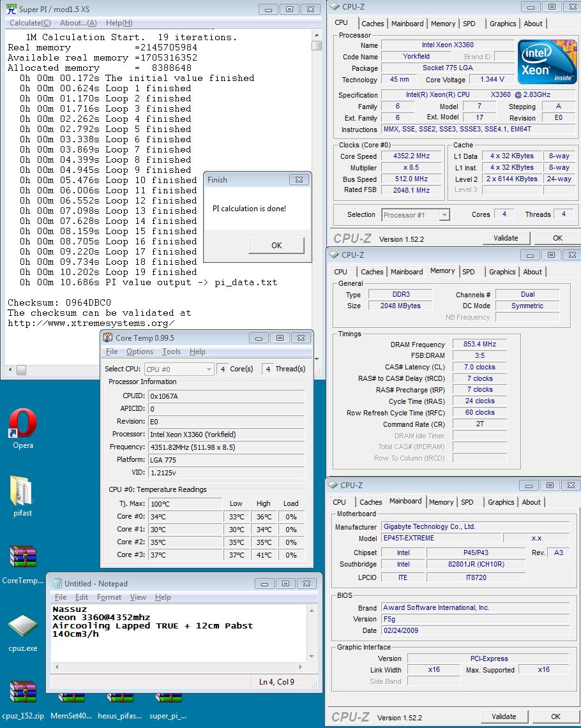Open Help menu in Super PI
The width and height of the screenshot is (581, 728).
click(119, 23)
